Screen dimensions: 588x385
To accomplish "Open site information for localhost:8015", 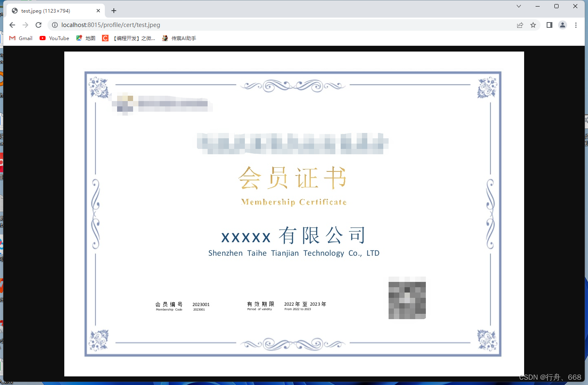I will tap(54, 25).
